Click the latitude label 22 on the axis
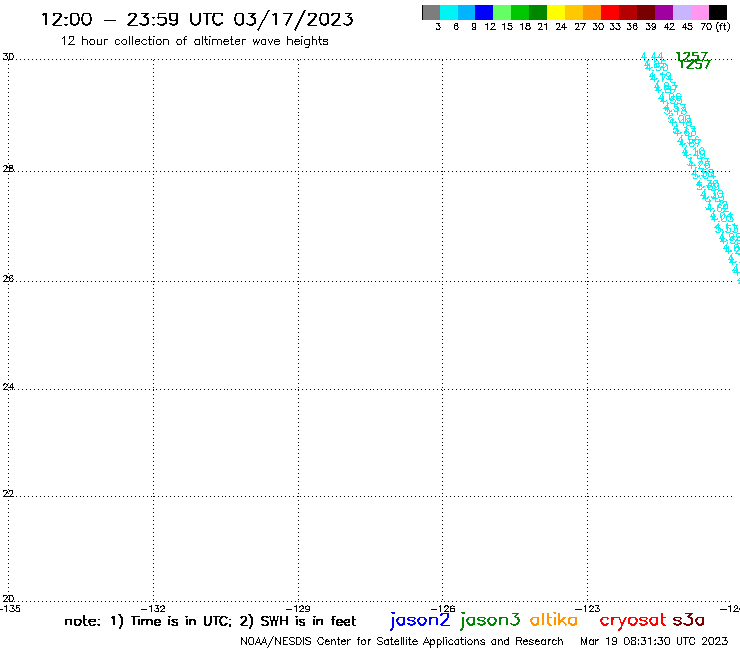 pyautogui.click(x=8, y=493)
